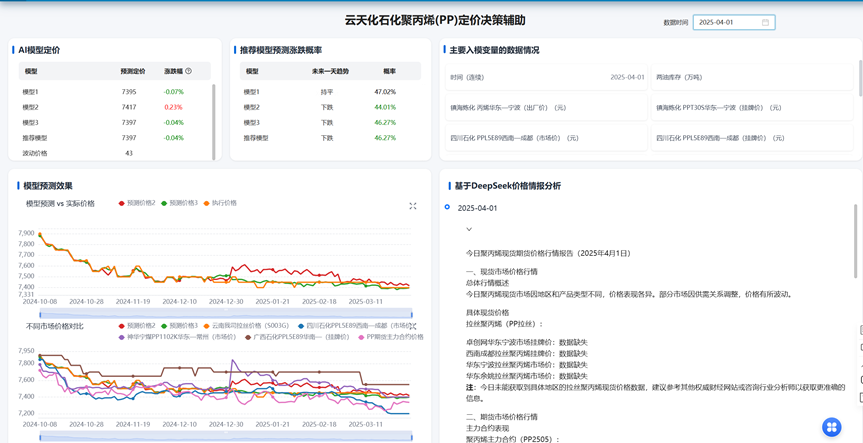Click the help icon beside 涨跌幅 header
This screenshot has width=863, height=443.
point(188,71)
